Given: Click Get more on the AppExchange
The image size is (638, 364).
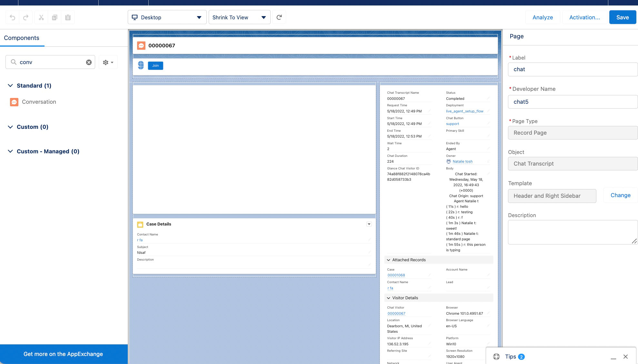Looking at the screenshot, I should click(x=63, y=354).
